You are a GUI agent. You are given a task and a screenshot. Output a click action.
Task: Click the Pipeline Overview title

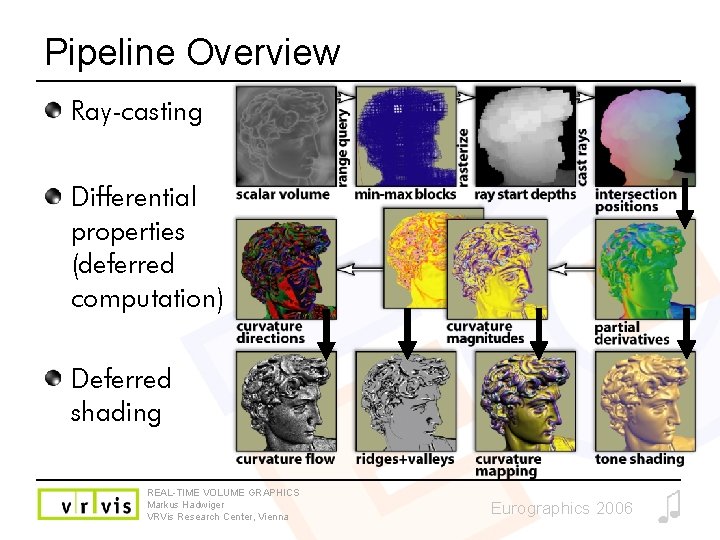coord(192,53)
